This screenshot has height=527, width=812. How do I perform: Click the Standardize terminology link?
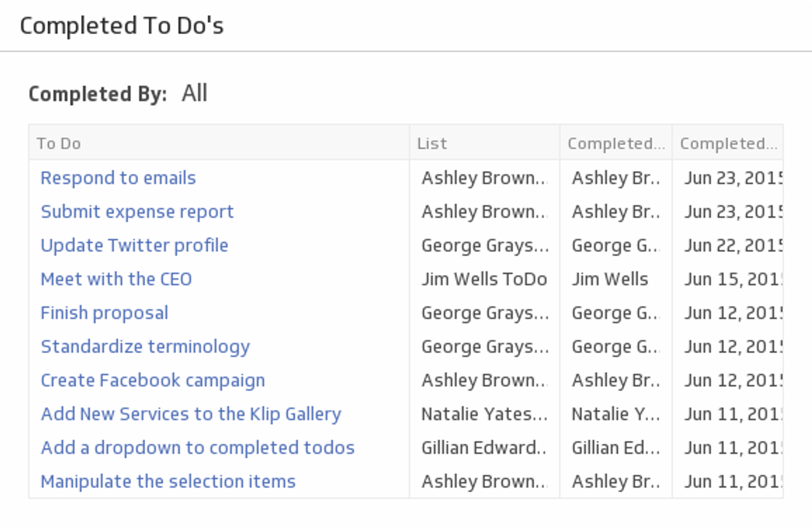click(x=145, y=346)
